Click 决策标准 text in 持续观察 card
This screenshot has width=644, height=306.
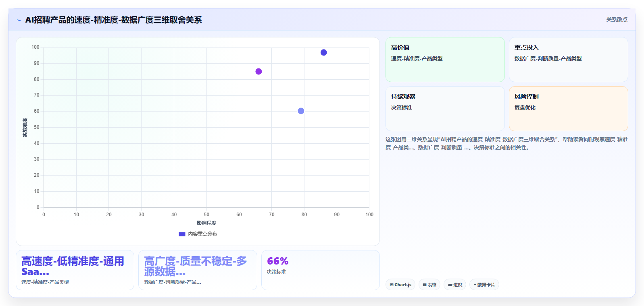401,108
